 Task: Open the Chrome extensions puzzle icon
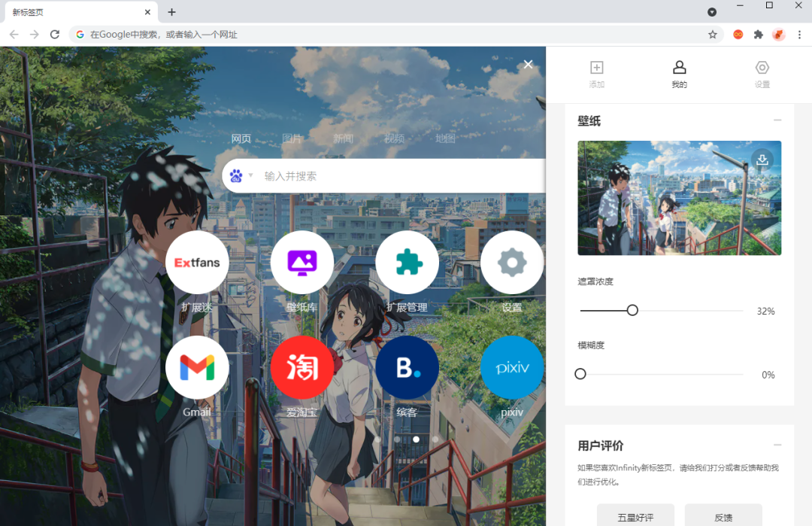tap(758, 34)
